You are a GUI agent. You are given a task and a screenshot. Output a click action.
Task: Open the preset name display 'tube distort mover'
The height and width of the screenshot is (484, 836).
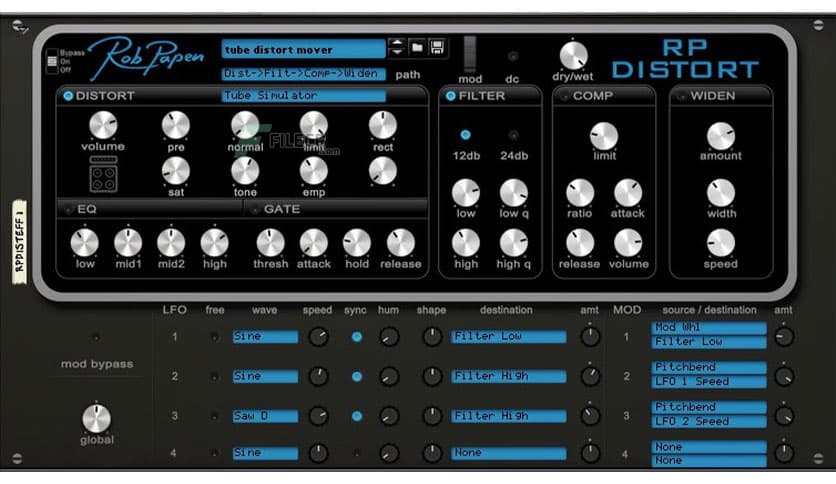point(303,49)
